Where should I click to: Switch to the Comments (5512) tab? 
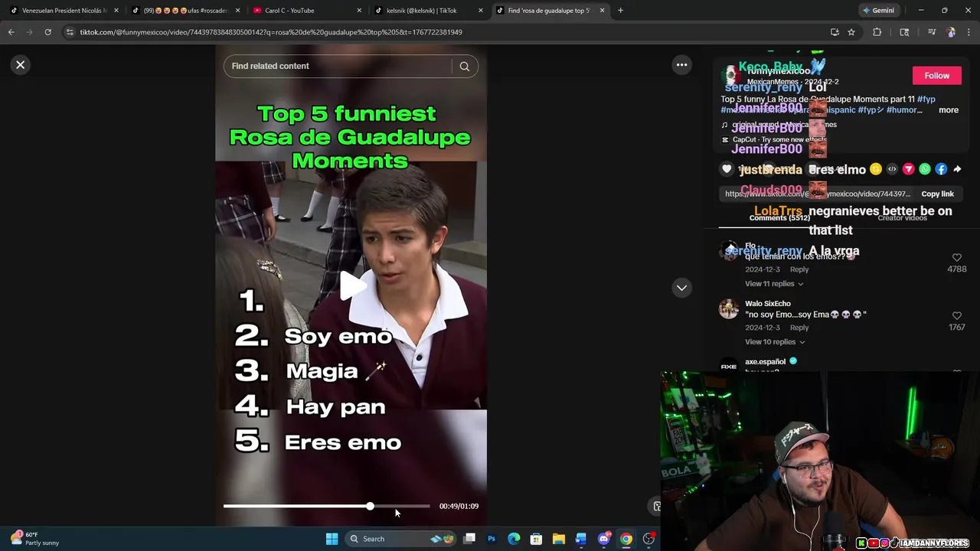[779, 218]
